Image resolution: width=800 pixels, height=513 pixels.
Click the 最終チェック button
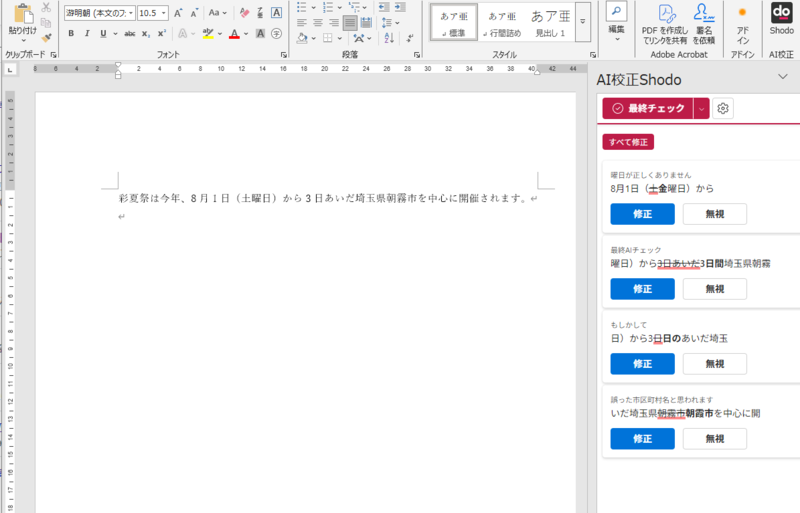point(647,108)
